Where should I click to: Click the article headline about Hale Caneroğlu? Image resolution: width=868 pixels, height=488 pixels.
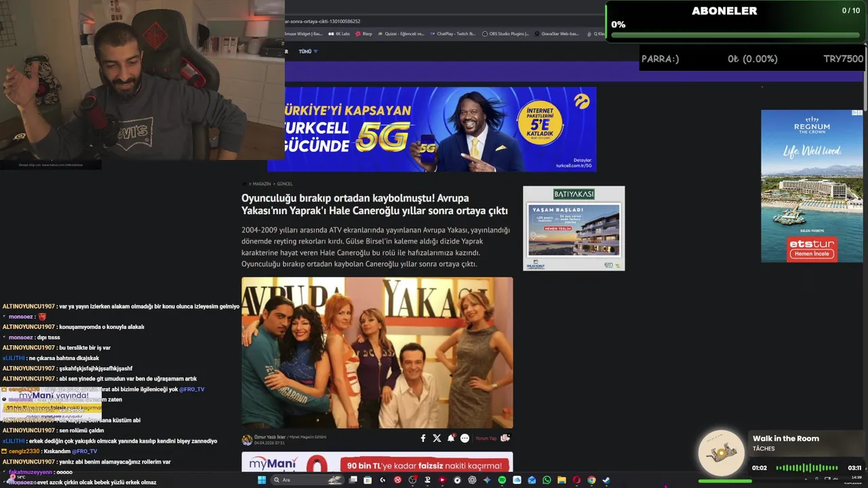tap(374, 205)
